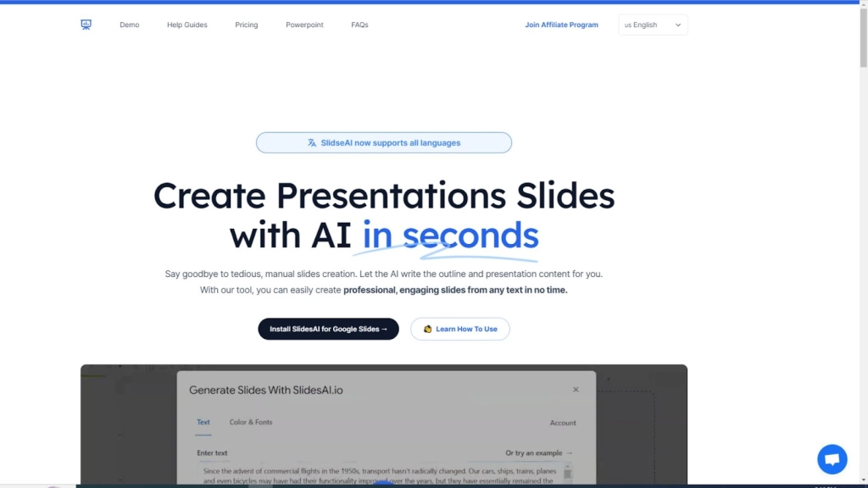Image resolution: width=868 pixels, height=488 pixels.
Task: Open Help Guides from the navbar
Action: [186, 25]
